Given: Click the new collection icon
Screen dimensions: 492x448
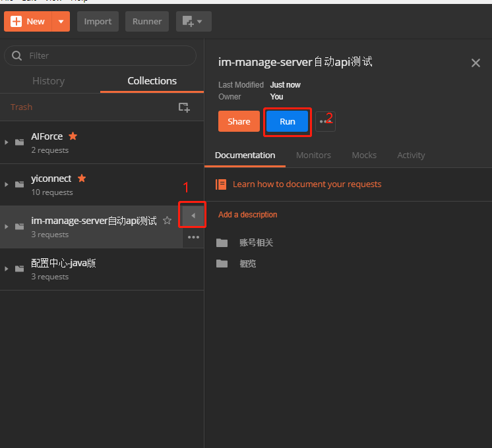Looking at the screenshot, I should click(184, 107).
